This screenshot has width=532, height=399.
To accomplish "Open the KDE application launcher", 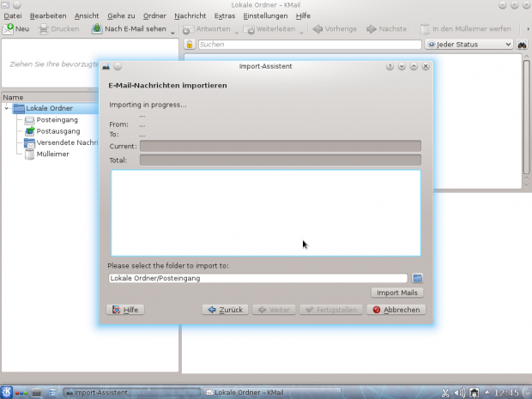I will tap(7, 392).
